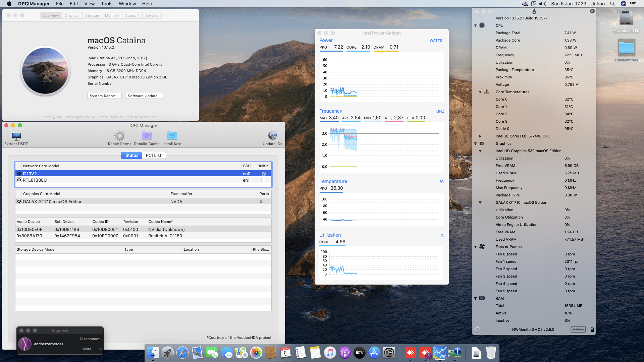Viewport: 644px width, 362px height.
Task: Click volume icon in menu bar
Action: [x=543, y=4]
